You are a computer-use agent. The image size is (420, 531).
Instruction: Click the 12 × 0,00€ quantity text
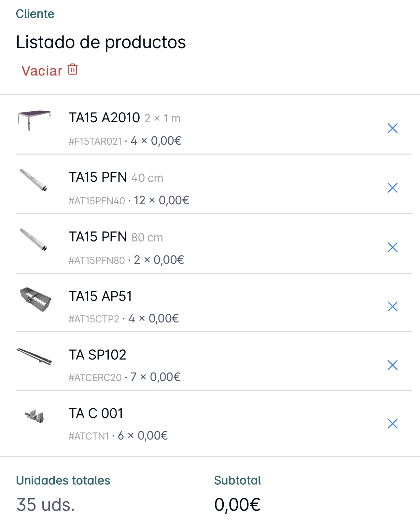point(161,200)
